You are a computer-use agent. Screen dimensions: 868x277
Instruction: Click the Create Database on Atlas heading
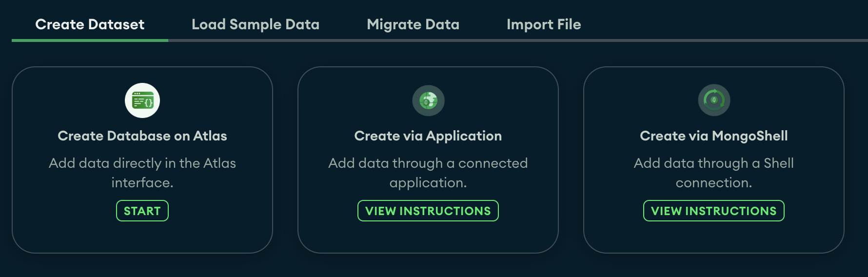[142, 136]
